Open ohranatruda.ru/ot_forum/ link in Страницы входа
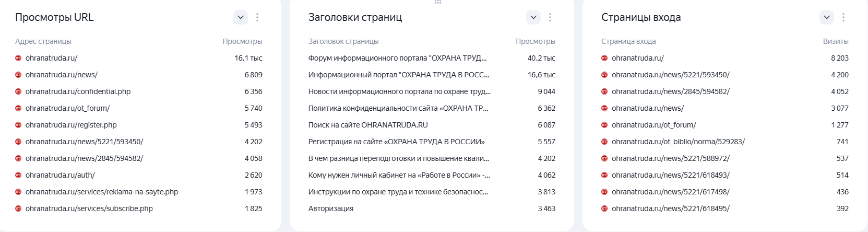The image size is (868, 232). coord(654,125)
